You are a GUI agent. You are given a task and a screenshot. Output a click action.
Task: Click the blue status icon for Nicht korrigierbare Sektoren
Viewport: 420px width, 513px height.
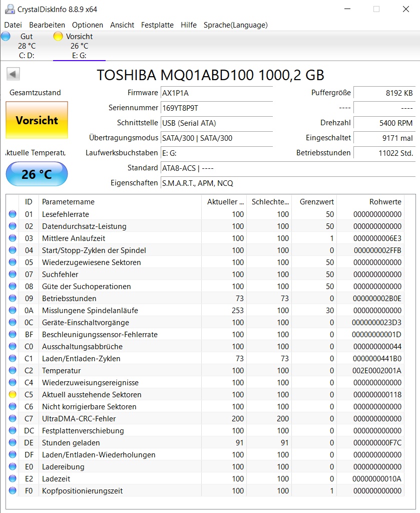13,407
